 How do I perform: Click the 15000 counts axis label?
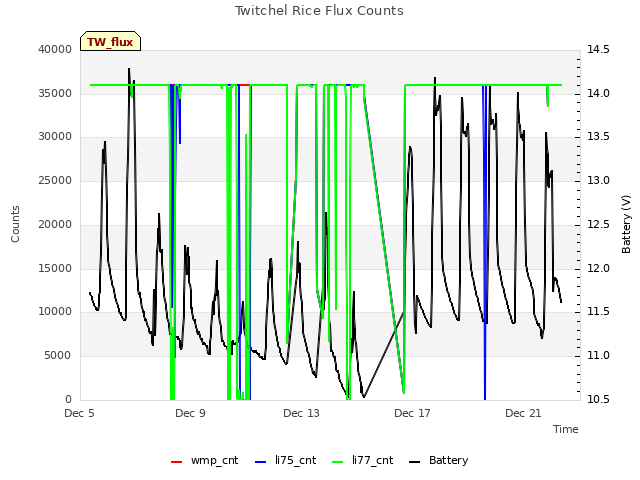tap(55, 268)
